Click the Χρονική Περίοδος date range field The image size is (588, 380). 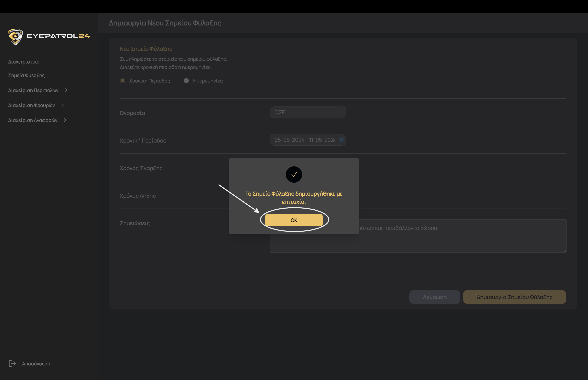[x=305, y=140]
